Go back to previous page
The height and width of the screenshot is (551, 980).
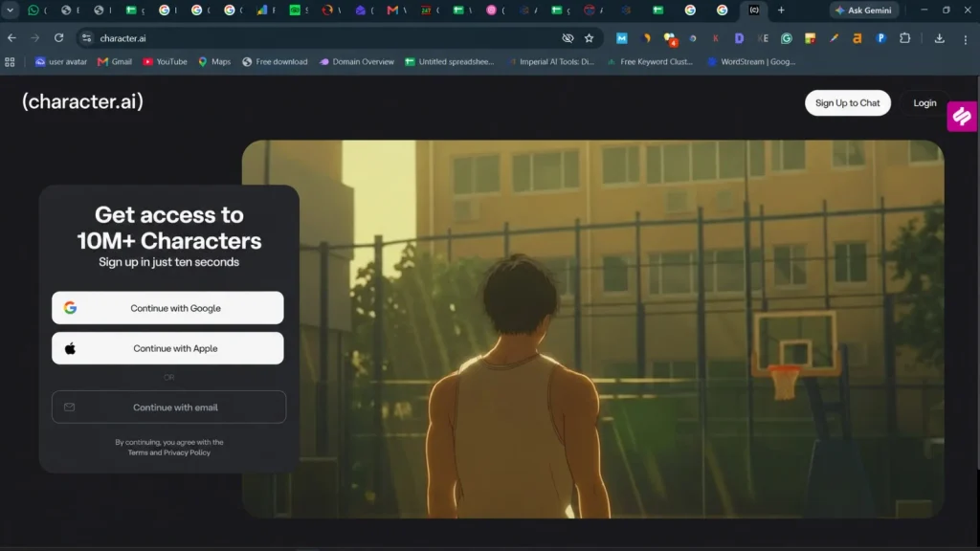(11, 38)
